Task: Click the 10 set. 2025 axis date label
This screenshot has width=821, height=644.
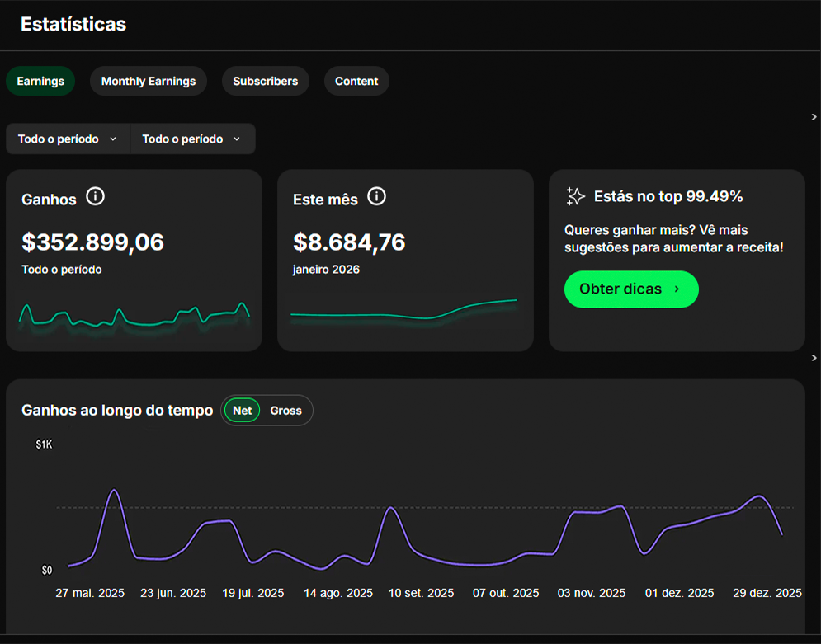Action: click(421, 593)
